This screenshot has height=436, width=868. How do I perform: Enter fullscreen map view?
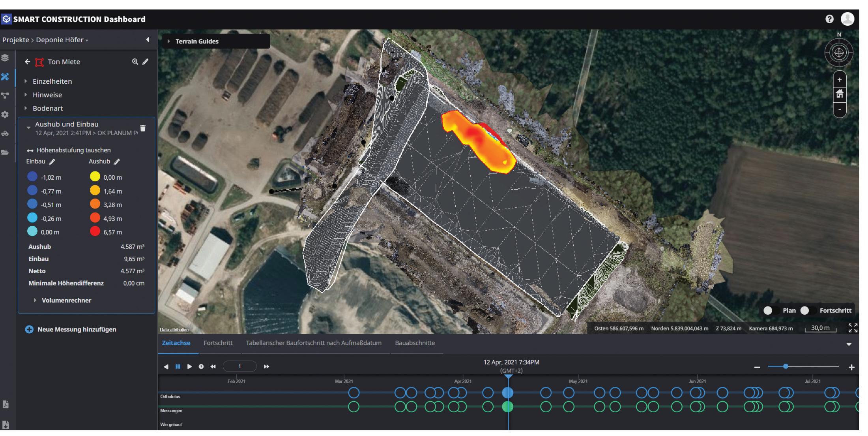853,328
